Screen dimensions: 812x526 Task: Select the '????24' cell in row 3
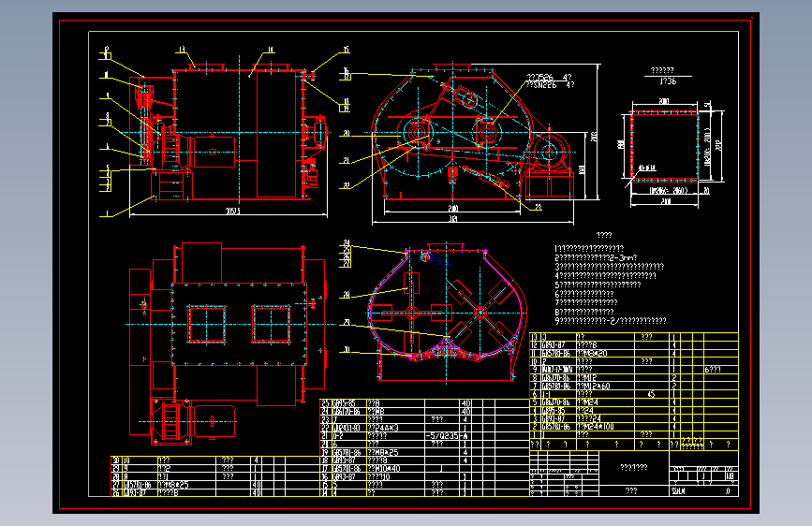tap(589, 418)
